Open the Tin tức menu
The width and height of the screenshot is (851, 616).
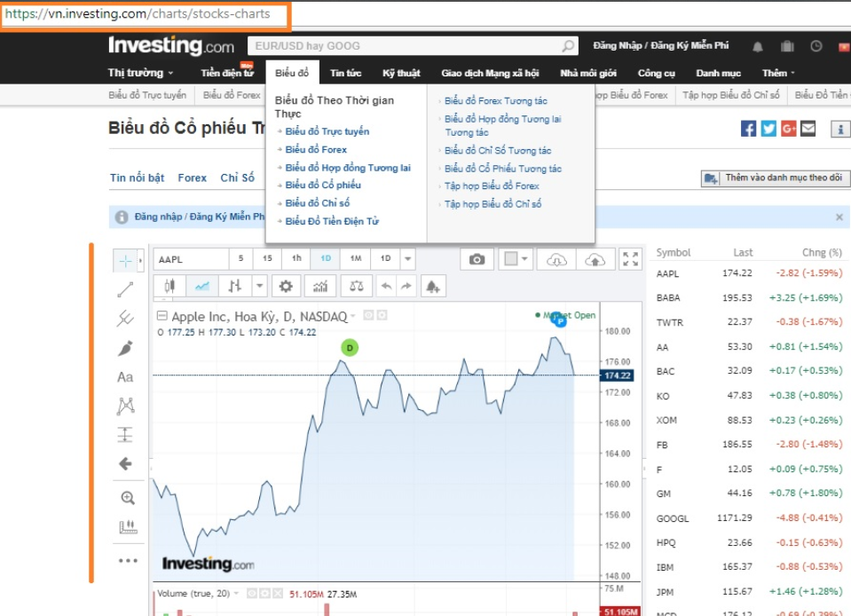tap(346, 73)
